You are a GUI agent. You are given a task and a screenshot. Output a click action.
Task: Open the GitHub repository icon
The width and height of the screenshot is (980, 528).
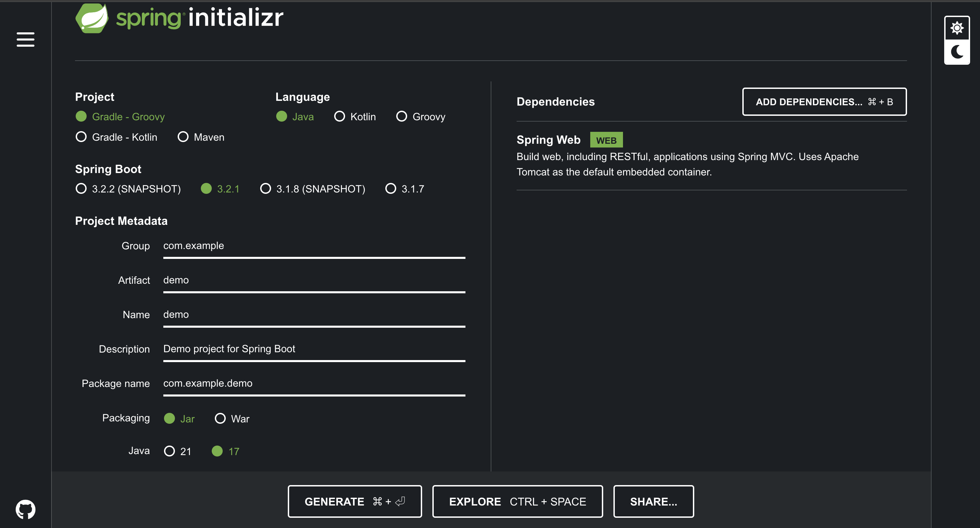(26, 509)
